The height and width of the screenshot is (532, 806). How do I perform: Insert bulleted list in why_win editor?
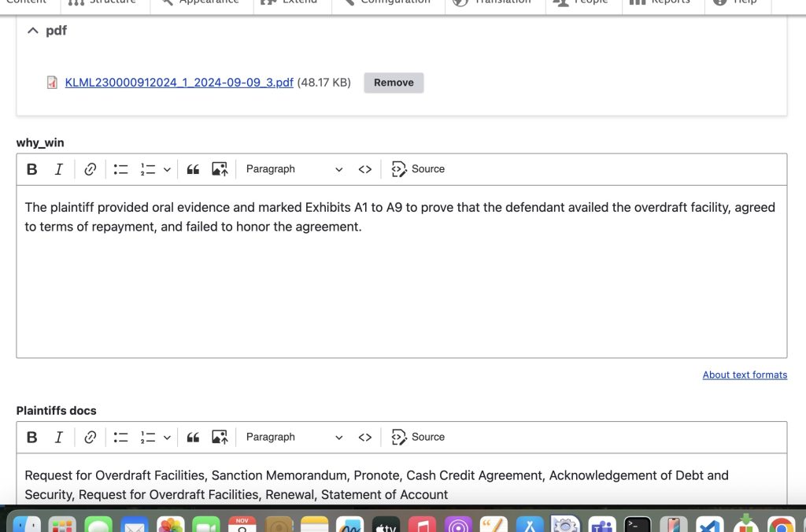pos(120,169)
